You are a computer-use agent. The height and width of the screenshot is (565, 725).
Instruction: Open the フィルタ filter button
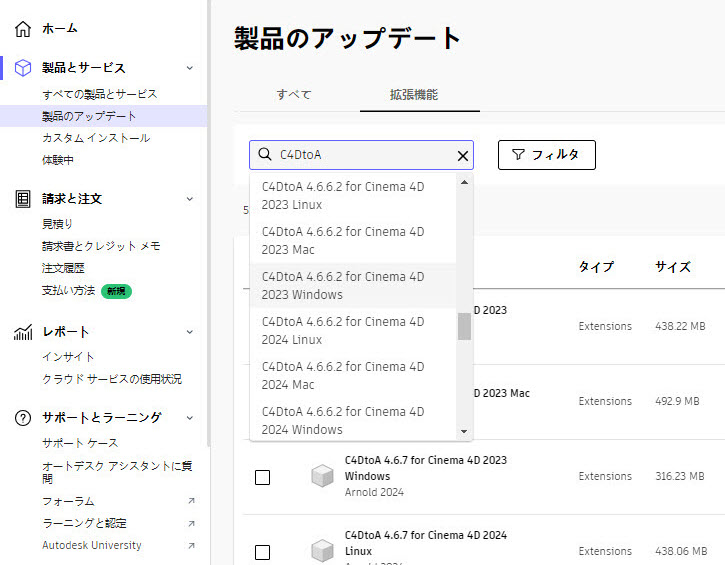coord(547,155)
